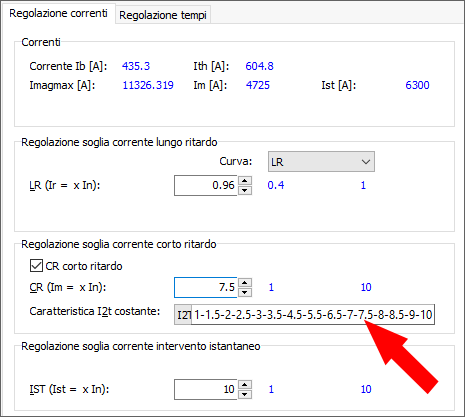
Task: Click the LR value field showing 0.96
Action: click(206, 185)
